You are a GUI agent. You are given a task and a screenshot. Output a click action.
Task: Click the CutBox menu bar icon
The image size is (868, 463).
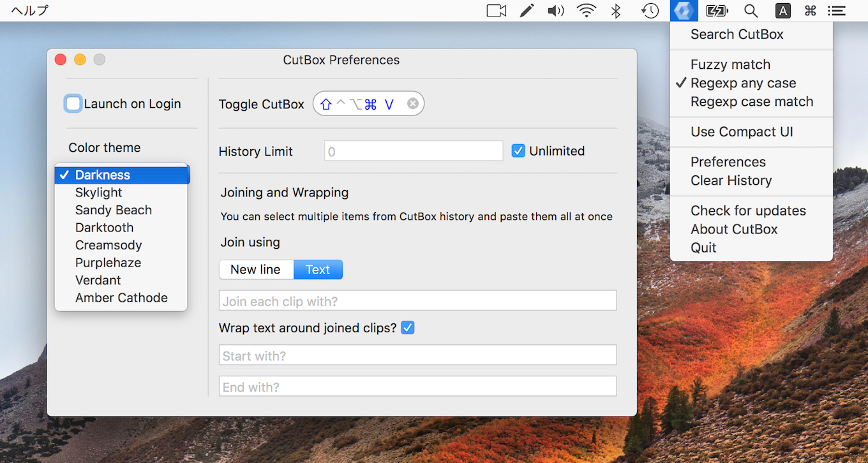(684, 11)
